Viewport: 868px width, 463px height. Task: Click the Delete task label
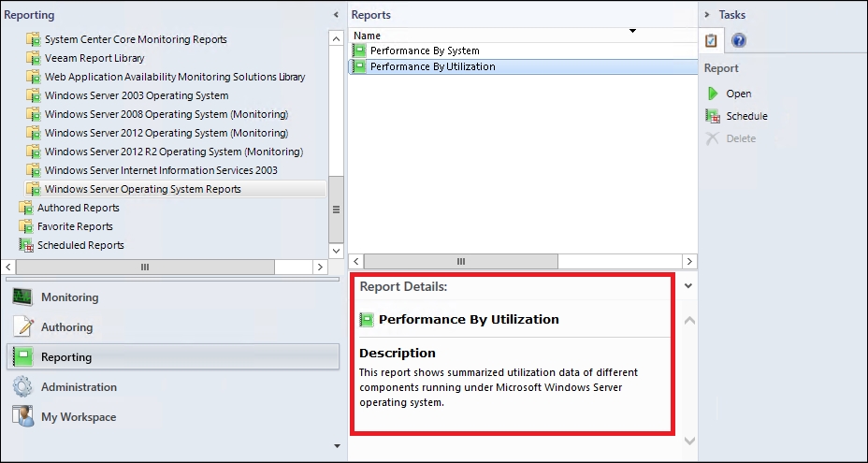(x=741, y=138)
